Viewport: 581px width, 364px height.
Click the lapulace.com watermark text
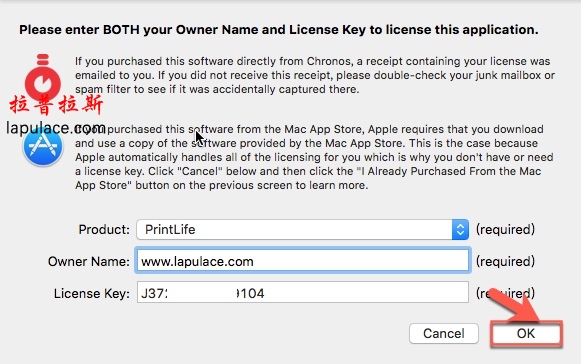[56, 128]
